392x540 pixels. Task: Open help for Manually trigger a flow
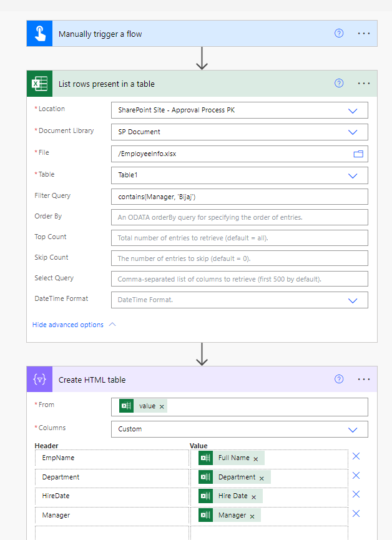coord(339,34)
